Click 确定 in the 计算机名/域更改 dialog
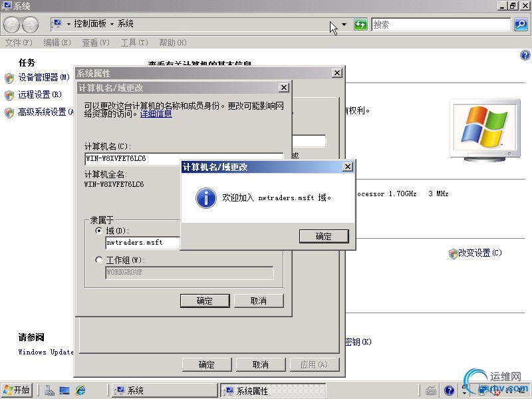This screenshot has width=532, height=399. pos(205,301)
